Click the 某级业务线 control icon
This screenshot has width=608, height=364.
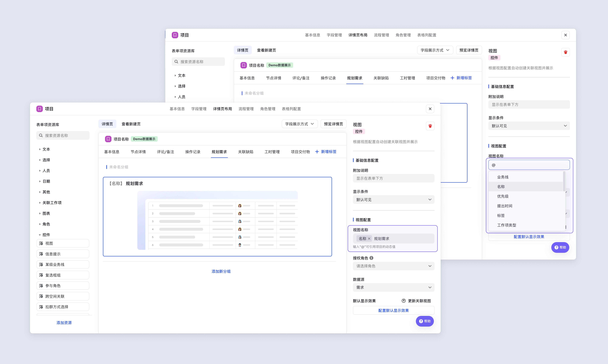point(41,264)
